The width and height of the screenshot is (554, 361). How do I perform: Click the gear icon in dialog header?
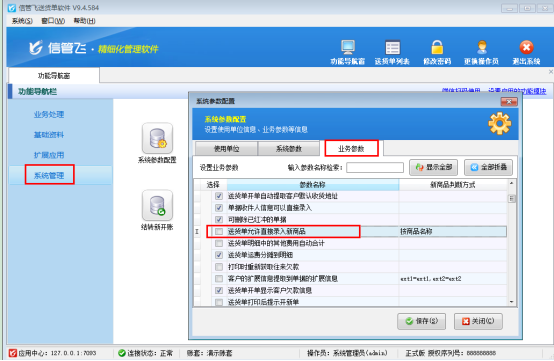pos(500,123)
